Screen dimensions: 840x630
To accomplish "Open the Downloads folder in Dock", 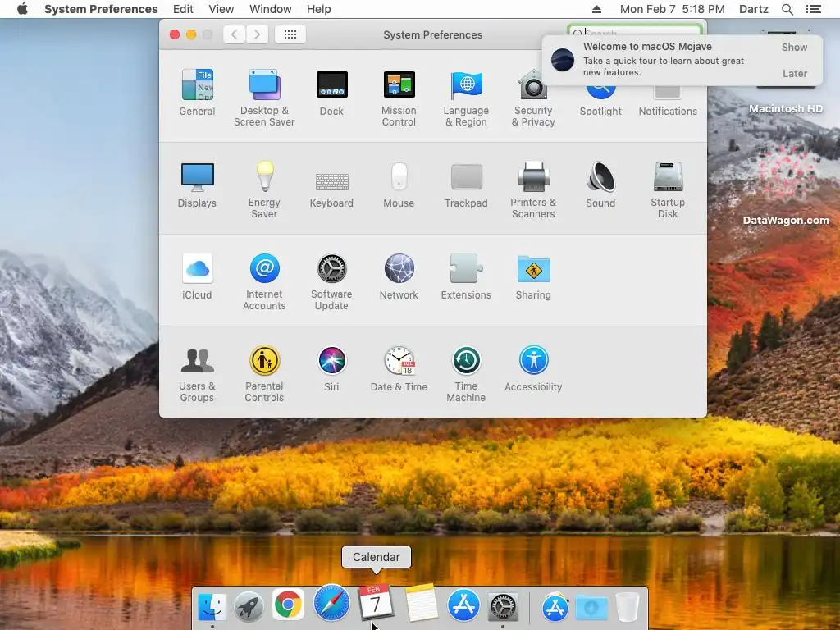I will [x=591, y=607].
